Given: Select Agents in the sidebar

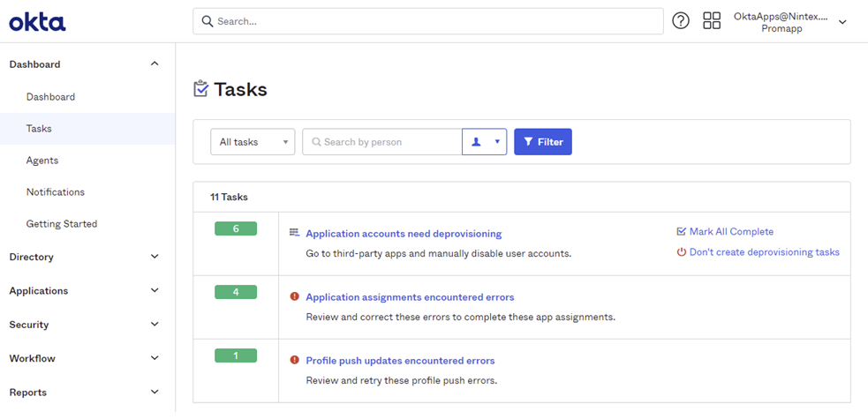Looking at the screenshot, I should (x=42, y=161).
